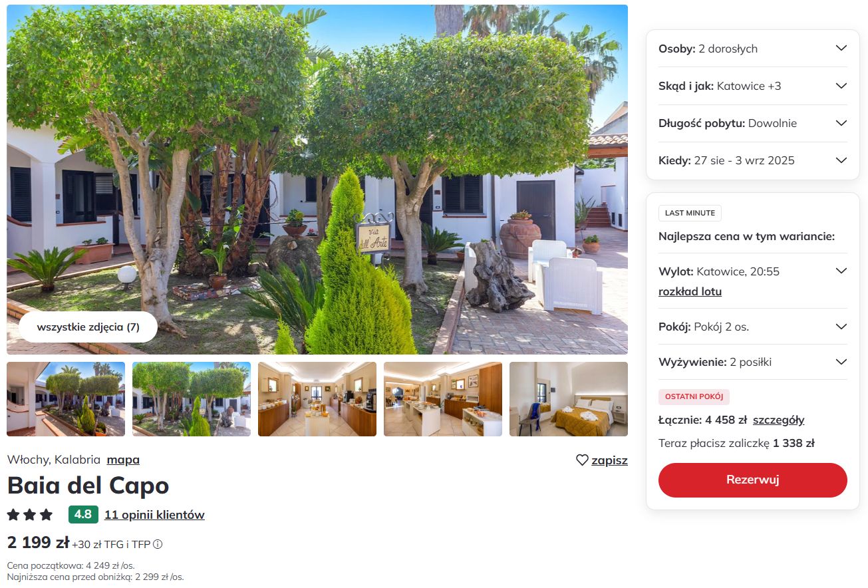
Task: Expand Długość pobytu Dowolnie option
Action: click(753, 123)
